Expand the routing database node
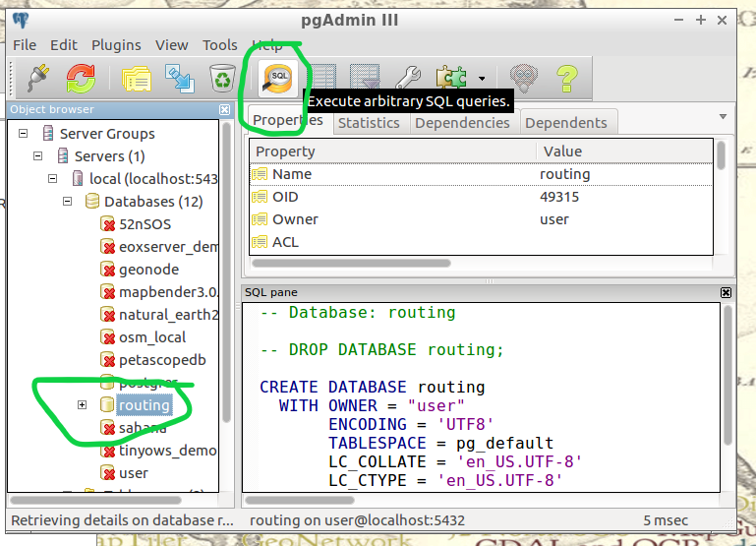Screen dimensions: 756x546 83,405
